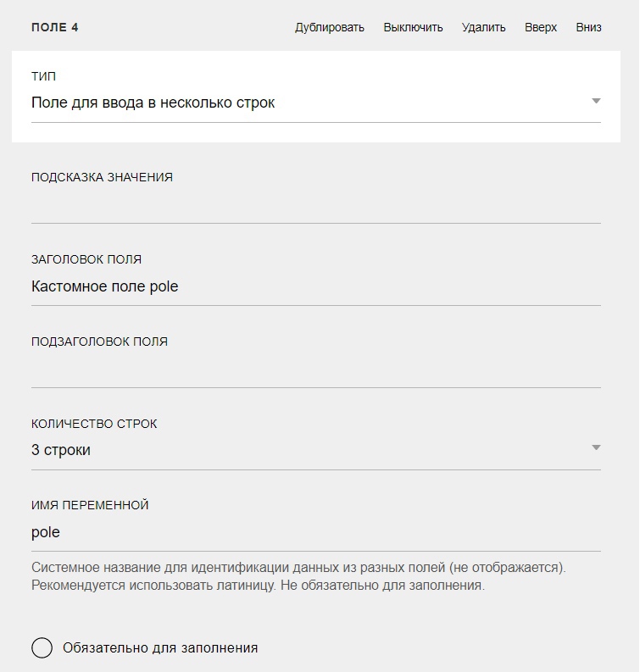640x672 pixels.
Task: Move the field up with Вверх
Action: click(x=541, y=27)
